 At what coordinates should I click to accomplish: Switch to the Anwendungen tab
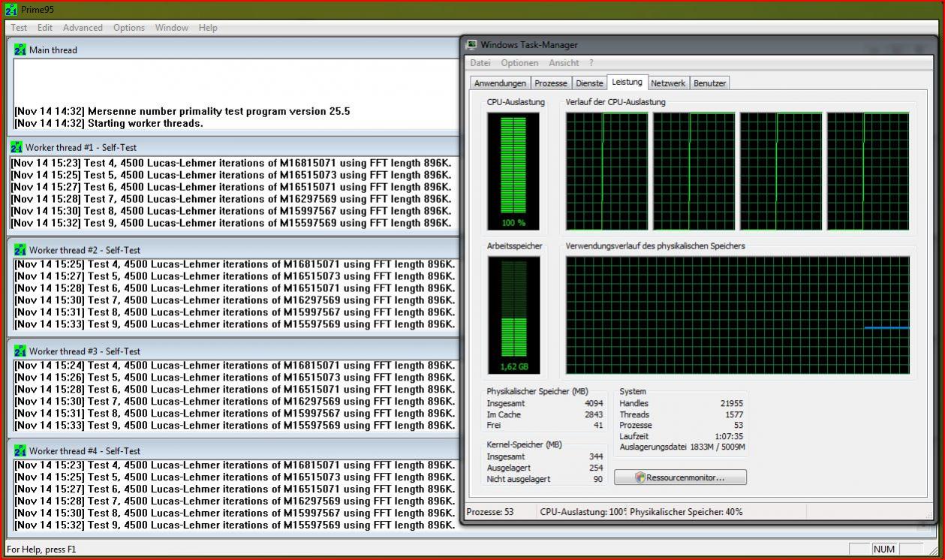coord(501,83)
